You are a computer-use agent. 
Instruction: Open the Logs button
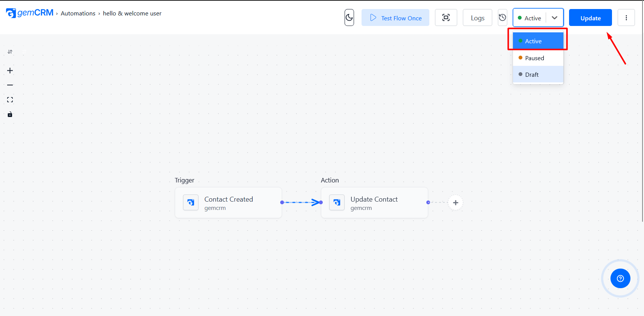click(478, 18)
